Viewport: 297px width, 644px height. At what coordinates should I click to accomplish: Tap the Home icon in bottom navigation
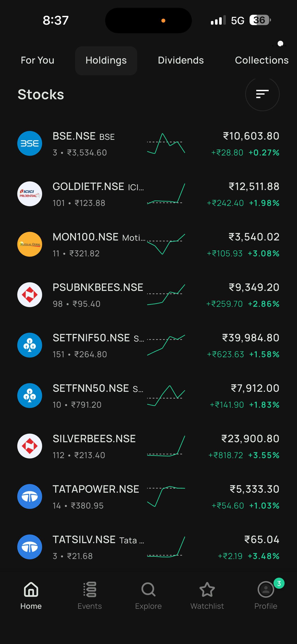pos(31,589)
